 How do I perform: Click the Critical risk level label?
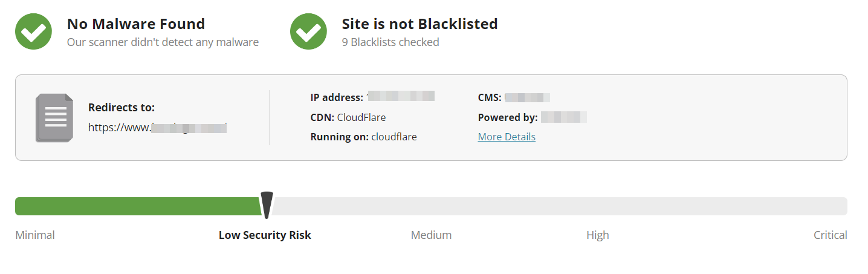coord(830,235)
